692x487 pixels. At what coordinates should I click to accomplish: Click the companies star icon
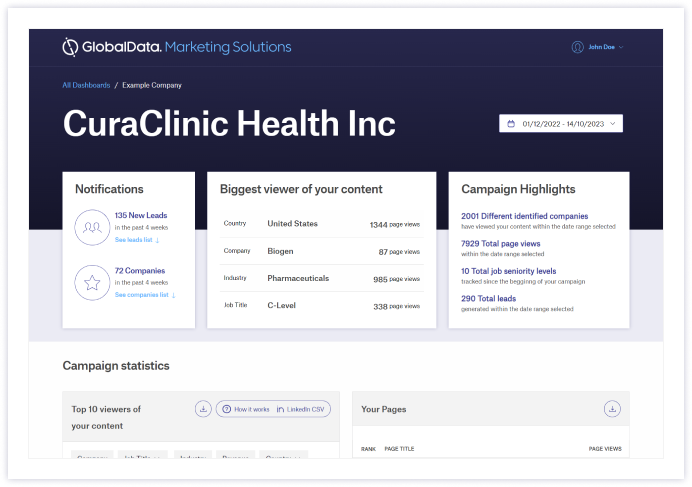[x=92, y=283]
